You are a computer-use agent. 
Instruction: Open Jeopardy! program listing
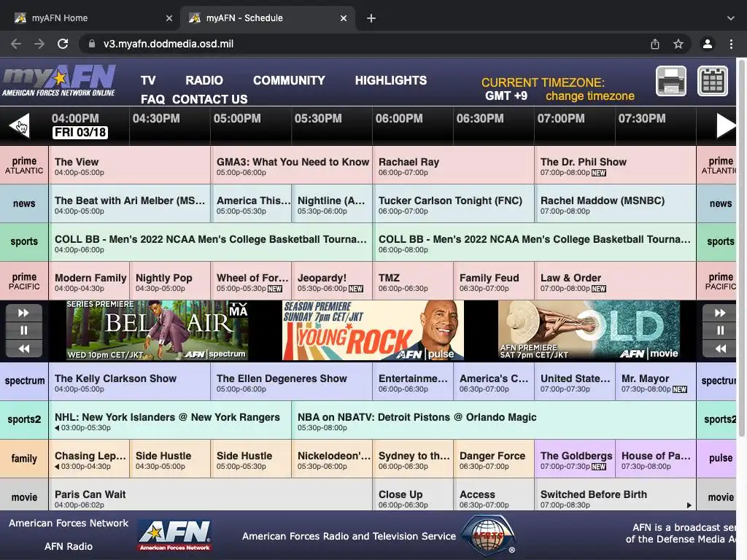pos(332,281)
